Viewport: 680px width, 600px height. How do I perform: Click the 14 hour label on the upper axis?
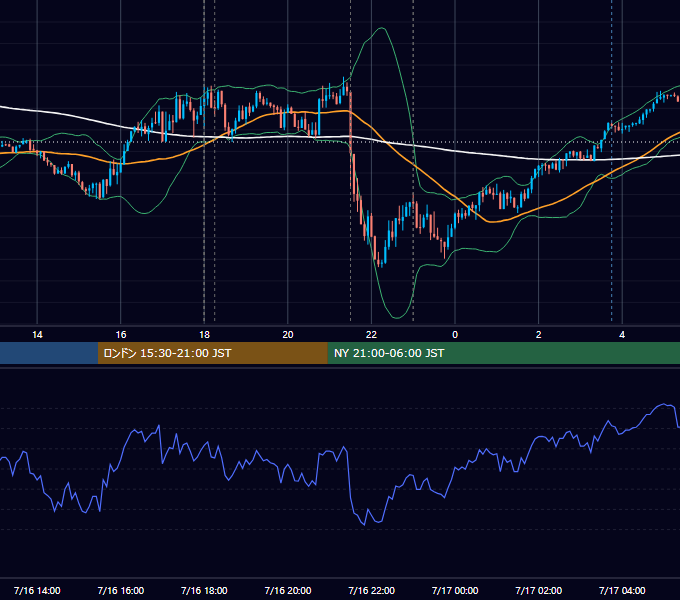coord(37,335)
